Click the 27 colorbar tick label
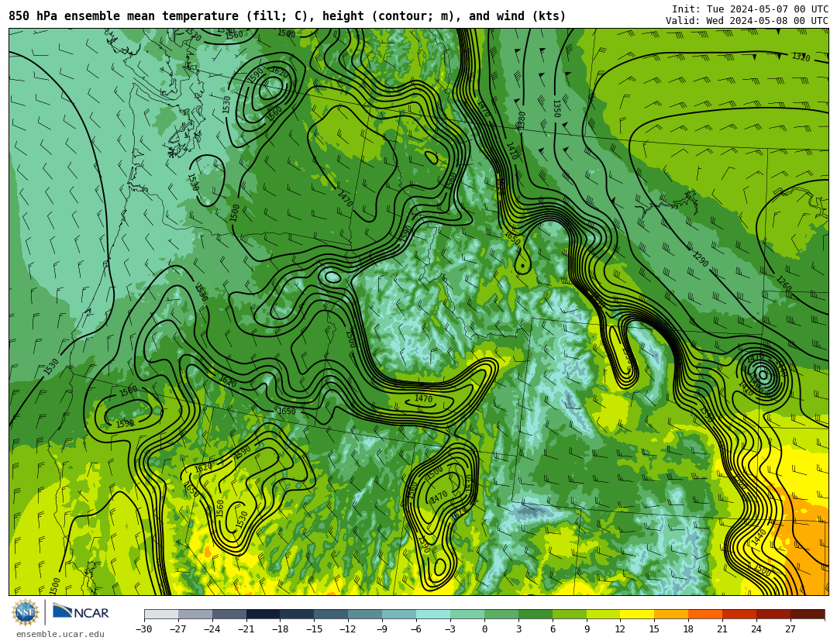This screenshot has width=837, height=644. coord(790,629)
